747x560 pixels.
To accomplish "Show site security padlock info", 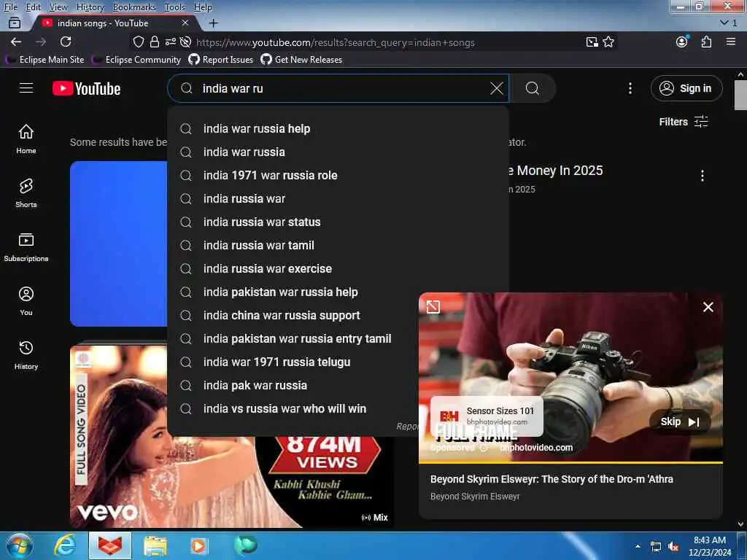I will tap(155, 42).
